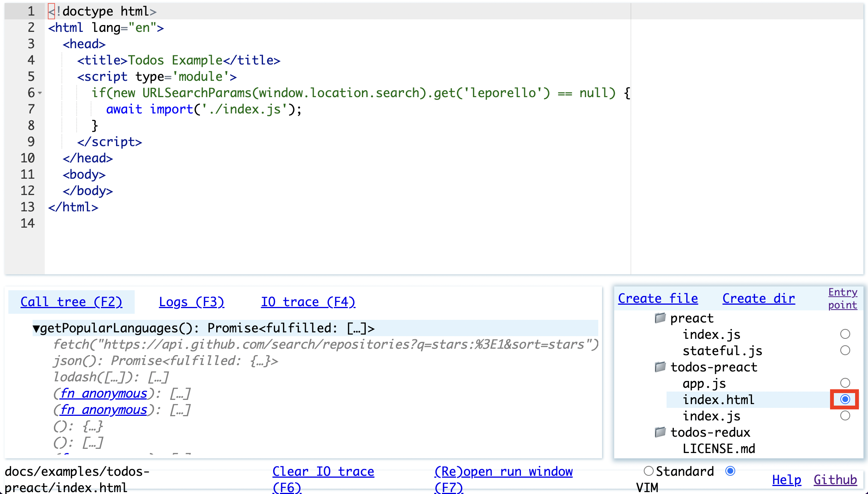
Task: Collapse the code fold on line 6
Action: click(x=40, y=93)
